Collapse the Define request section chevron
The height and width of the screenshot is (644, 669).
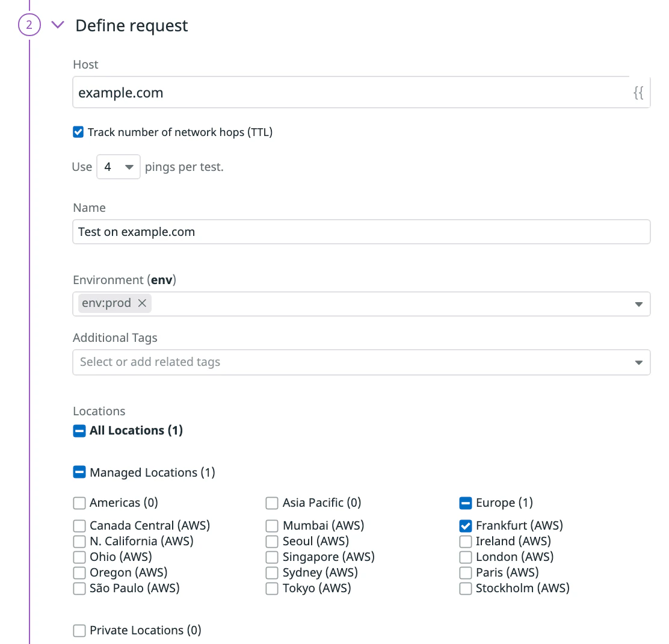58,25
